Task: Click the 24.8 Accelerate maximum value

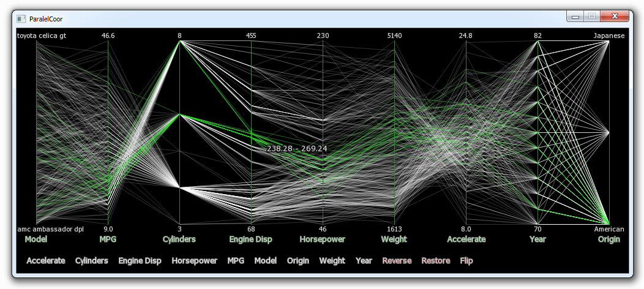Action: pos(466,36)
